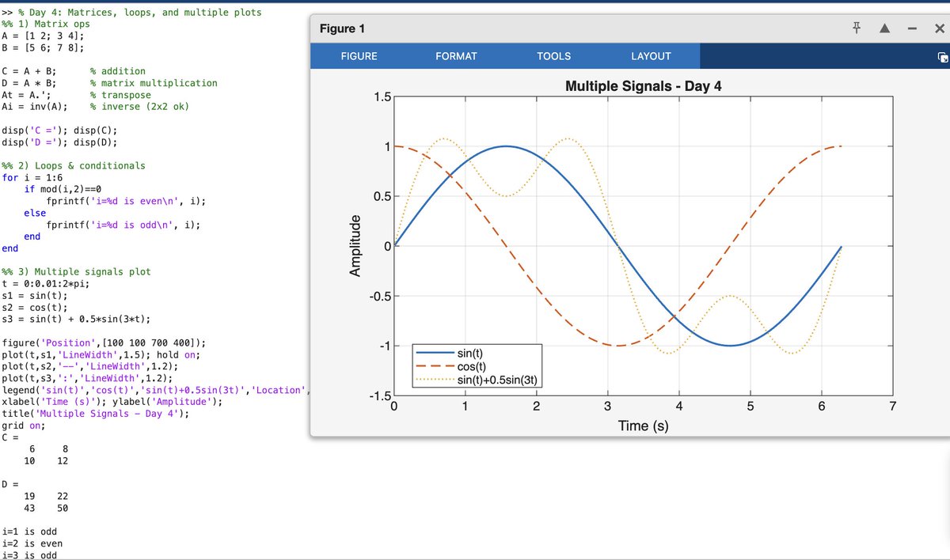
Task: Click the x-axis tick label 6
Action: click(822, 407)
